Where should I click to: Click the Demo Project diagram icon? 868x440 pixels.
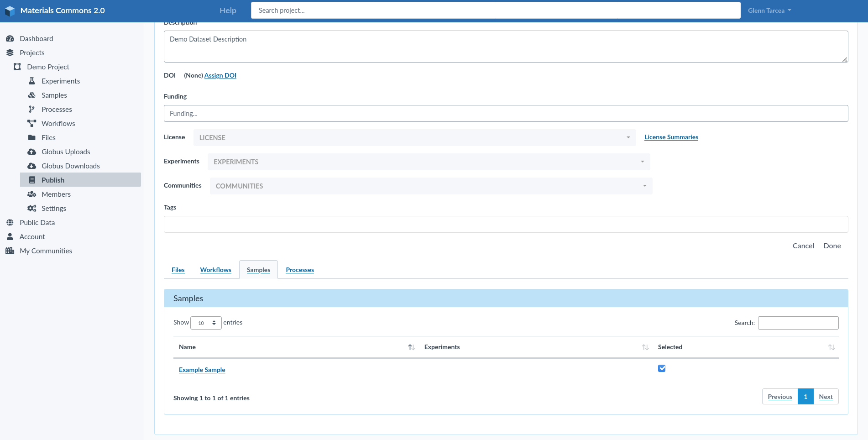pyautogui.click(x=17, y=67)
